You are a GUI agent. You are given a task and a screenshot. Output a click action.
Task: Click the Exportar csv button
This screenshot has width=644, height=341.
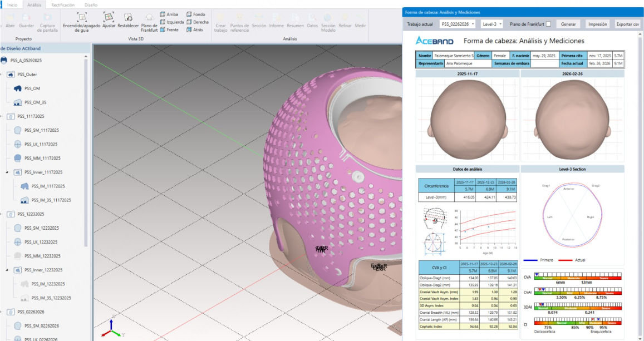pos(627,24)
